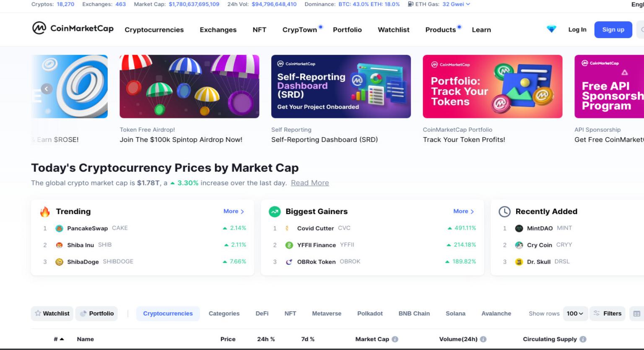Open the Exchanges nav menu

point(218,30)
